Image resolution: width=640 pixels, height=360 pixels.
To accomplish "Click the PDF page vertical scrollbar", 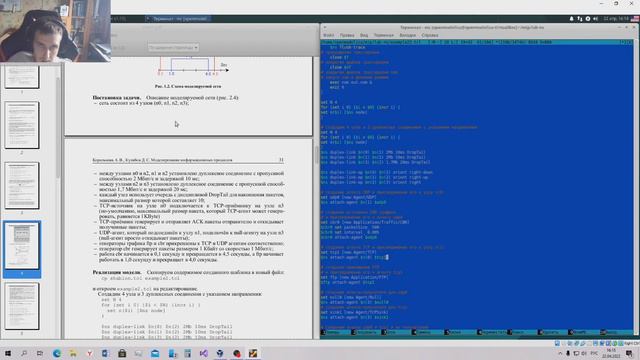I will tap(316, 155).
